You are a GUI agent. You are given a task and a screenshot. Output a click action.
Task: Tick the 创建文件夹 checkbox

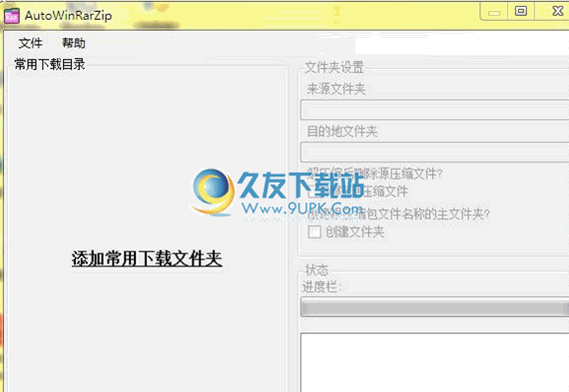(314, 231)
